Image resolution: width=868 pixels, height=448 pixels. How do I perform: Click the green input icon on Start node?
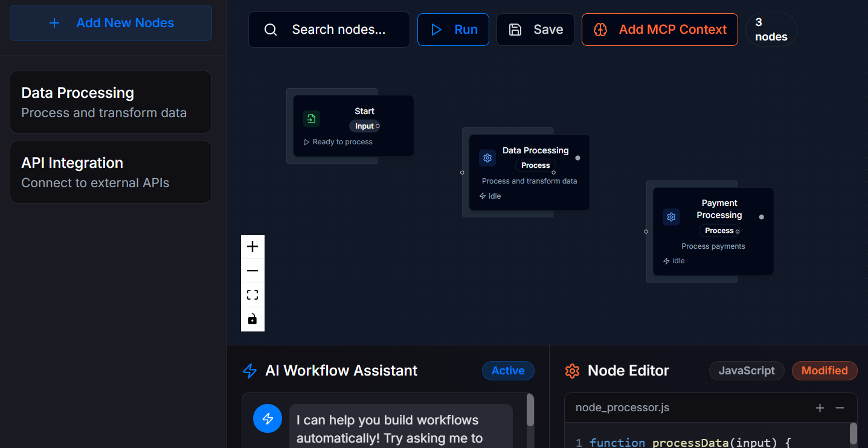coord(311,119)
